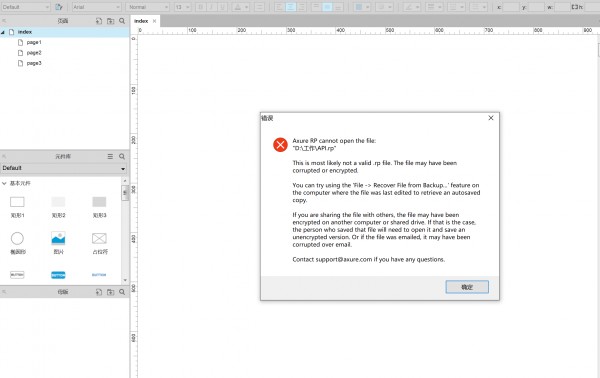Toggle bold text formatting
This screenshot has width=600, height=378.
[200, 7]
